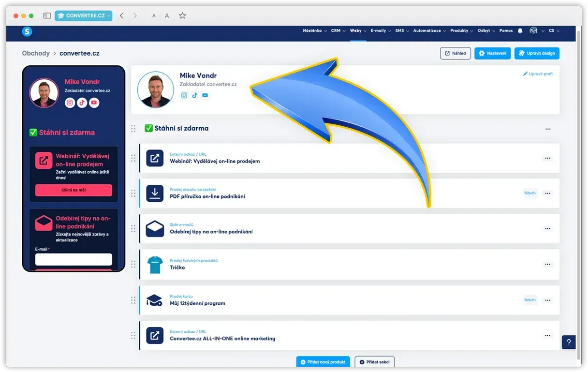The height and width of the screenshot is (372, 588).
Task: Open the Odbyt menu
Action: [x=486, y=30]
